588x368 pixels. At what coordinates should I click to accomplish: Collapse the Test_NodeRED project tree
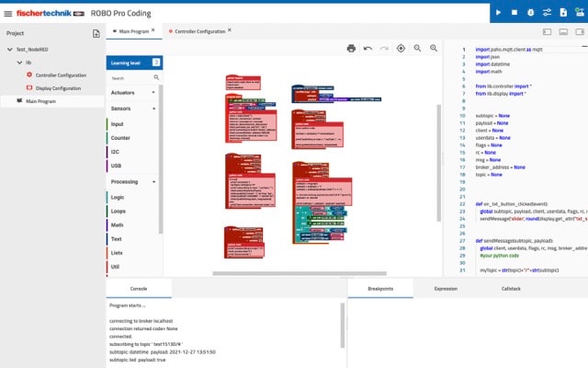click(x=8, y=50)
